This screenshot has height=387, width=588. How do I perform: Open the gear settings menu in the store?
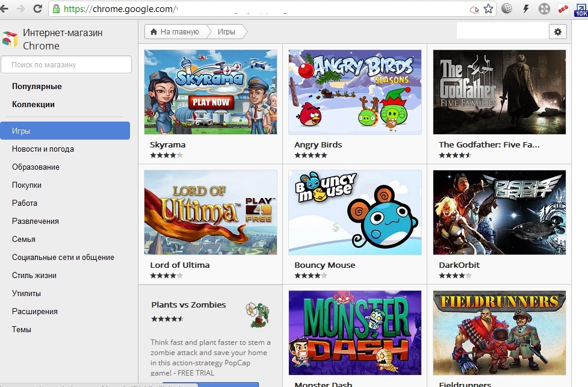[x=557, y=31]
